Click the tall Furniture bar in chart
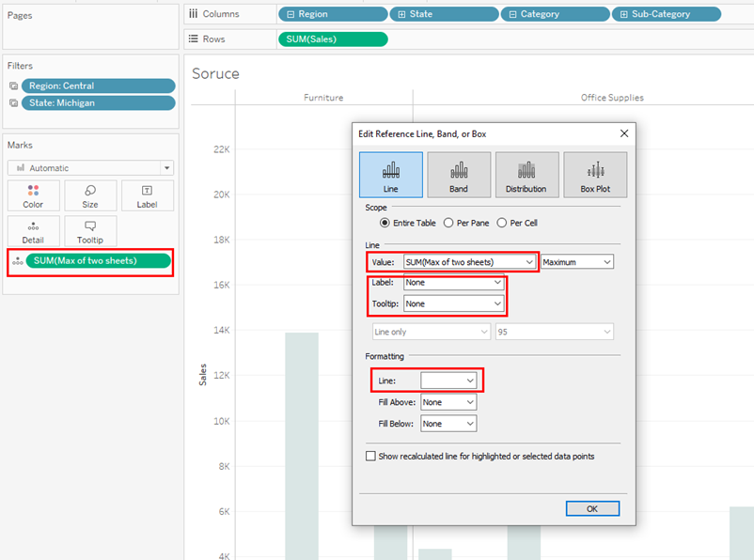 (302, 446)
